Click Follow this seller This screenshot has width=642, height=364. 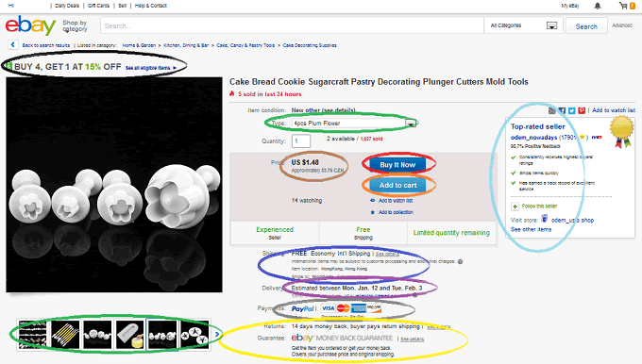point(539,207)
